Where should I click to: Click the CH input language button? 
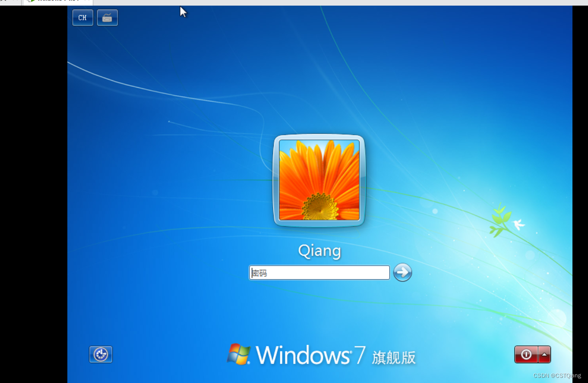tap(82, 18)
